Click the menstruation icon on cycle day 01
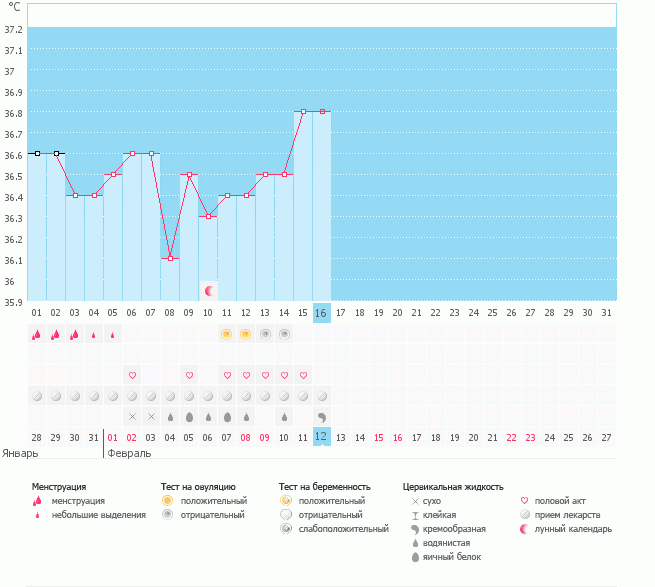Viewport: 655px width, 587px height. click(x=36, y=334)
